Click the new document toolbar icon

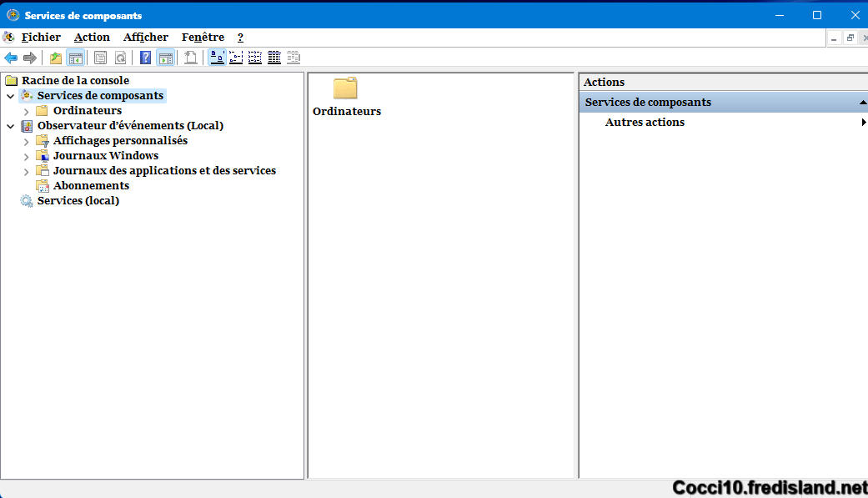(190, 58)
